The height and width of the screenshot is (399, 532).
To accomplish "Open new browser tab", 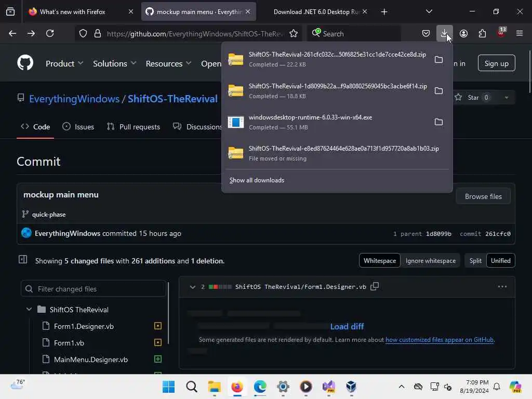I will (x=384, y=12).
